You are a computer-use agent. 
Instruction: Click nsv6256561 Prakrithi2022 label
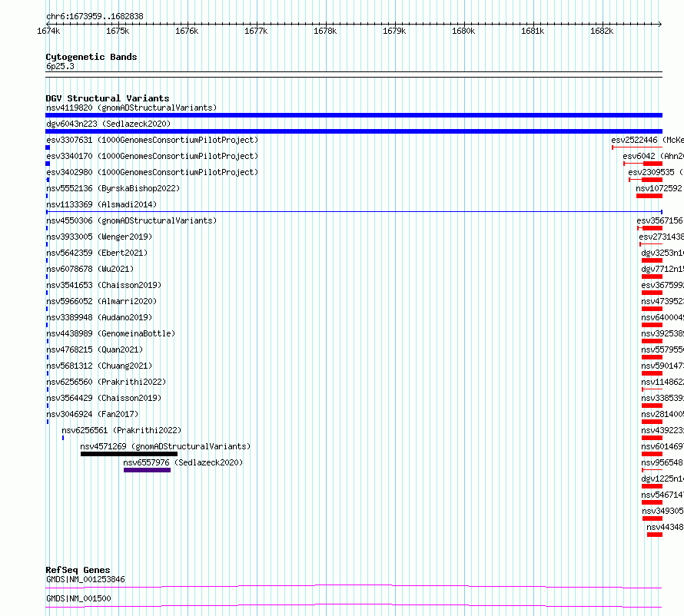click(121, 430)
